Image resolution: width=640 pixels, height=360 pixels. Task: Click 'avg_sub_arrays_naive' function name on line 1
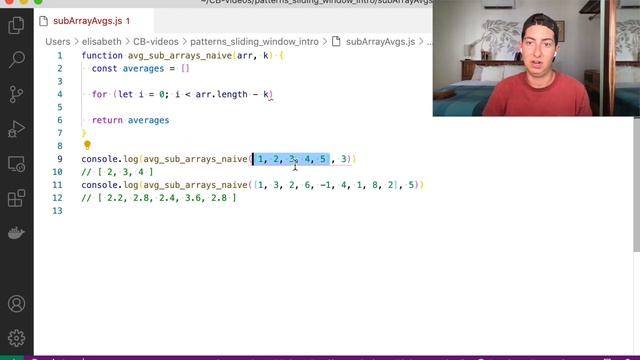coord(180,56)
